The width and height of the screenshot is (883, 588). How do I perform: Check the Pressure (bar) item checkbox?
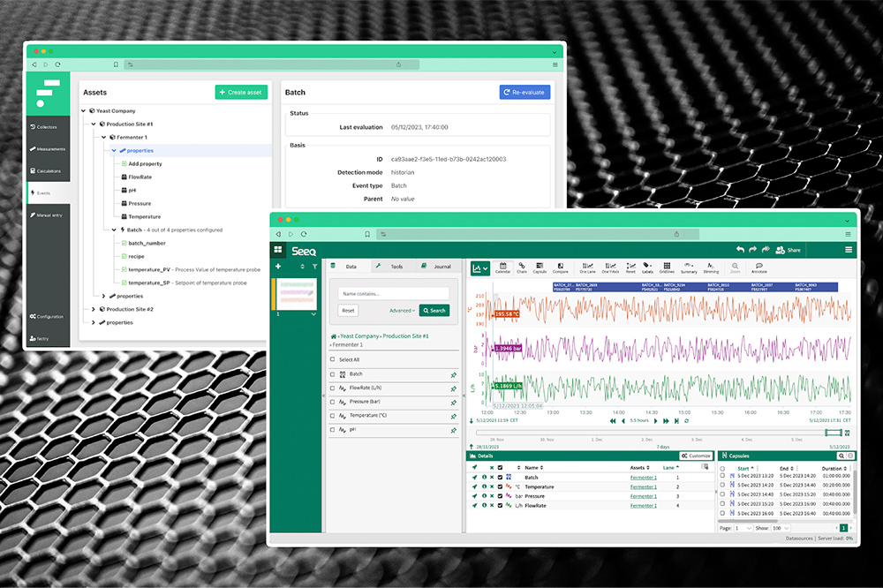coord(332,402)
